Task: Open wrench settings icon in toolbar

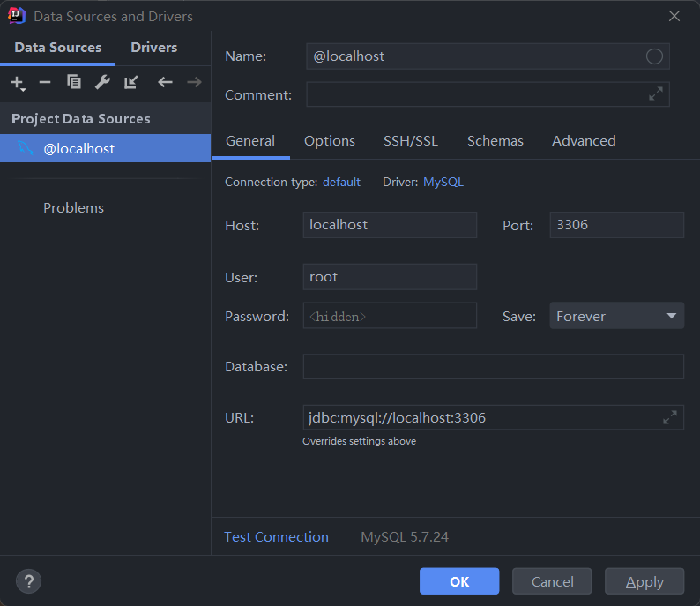Action: 102,82
